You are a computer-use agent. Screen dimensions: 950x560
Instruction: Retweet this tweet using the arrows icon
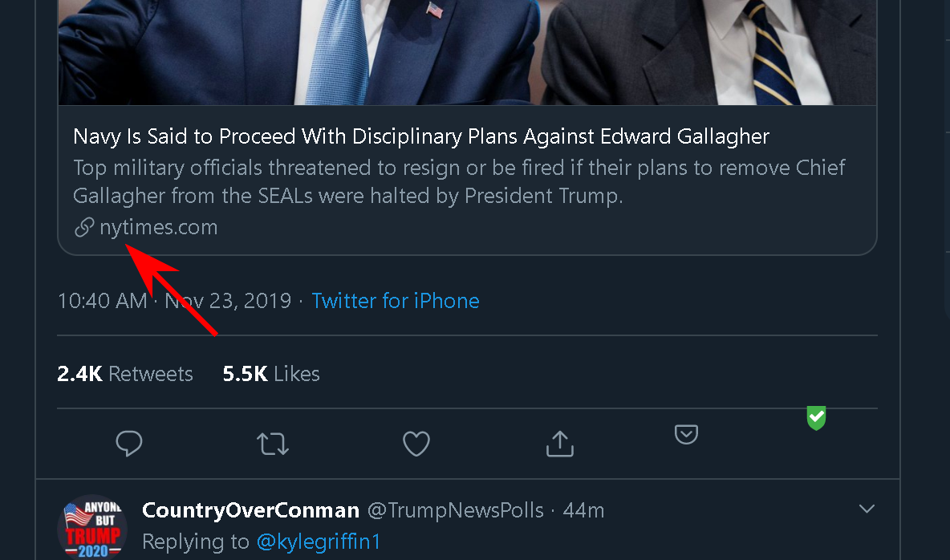(x=273, y=444)
